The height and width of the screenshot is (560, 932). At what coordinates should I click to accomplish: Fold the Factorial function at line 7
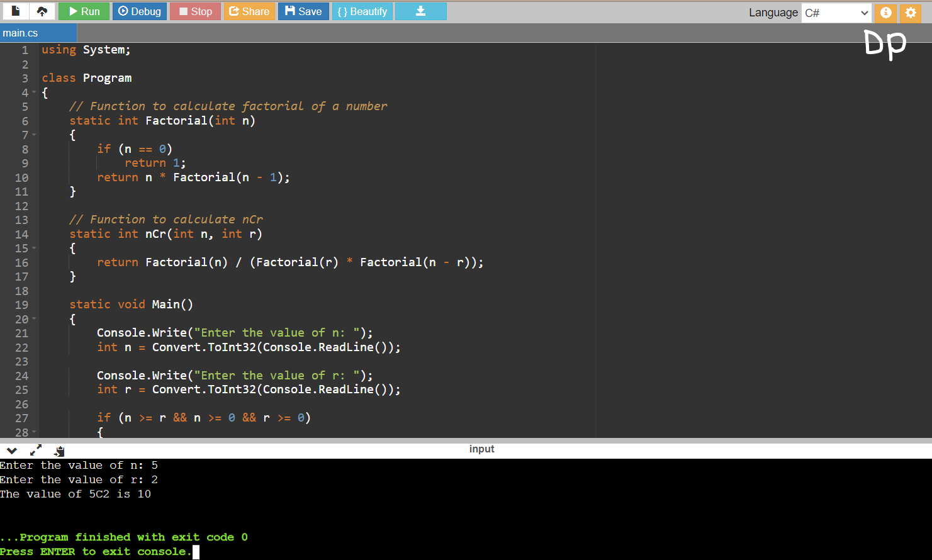point(34,135)
